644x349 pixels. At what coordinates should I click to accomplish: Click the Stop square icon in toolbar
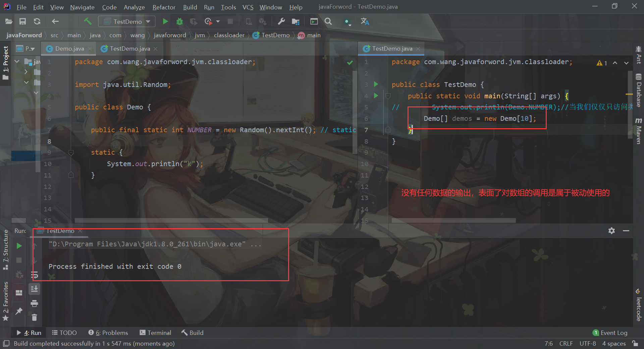[230, 21]
